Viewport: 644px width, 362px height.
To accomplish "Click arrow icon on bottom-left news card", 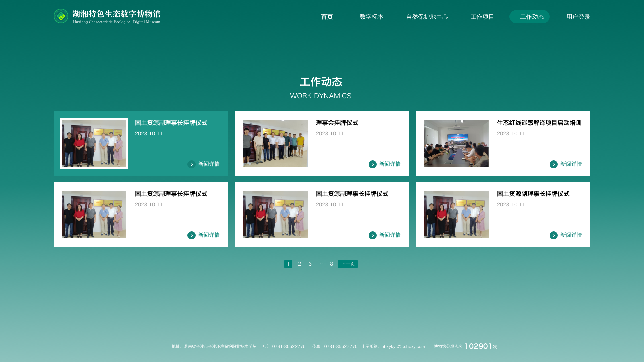I will pos(191,235).
